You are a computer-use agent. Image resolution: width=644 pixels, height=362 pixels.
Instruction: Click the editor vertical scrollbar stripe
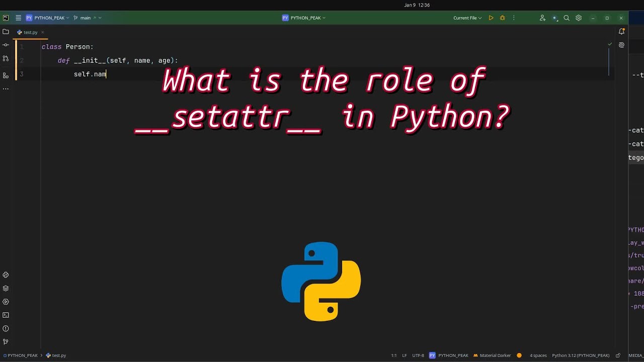point(609,63)
